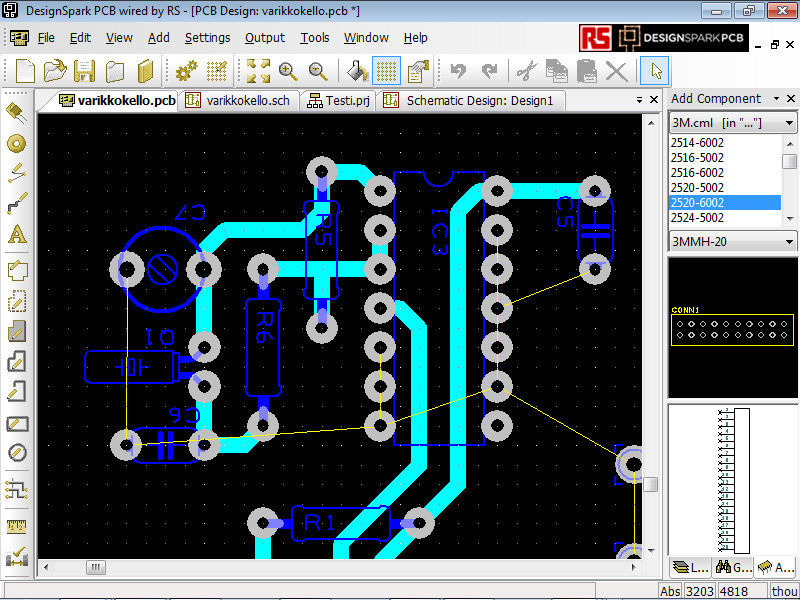Click the Zoom Out magnifier icon
This screenshot has height=600, width=800.
(x=318, y=71)
